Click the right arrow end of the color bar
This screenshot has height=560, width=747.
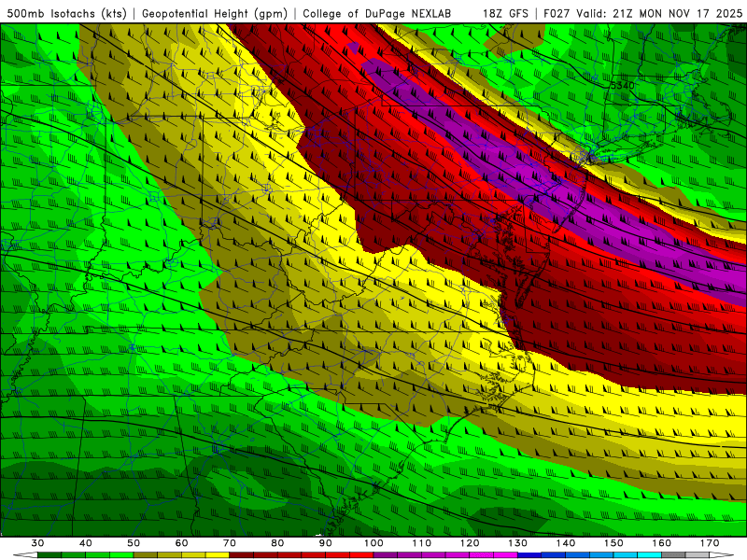(722, 555)
